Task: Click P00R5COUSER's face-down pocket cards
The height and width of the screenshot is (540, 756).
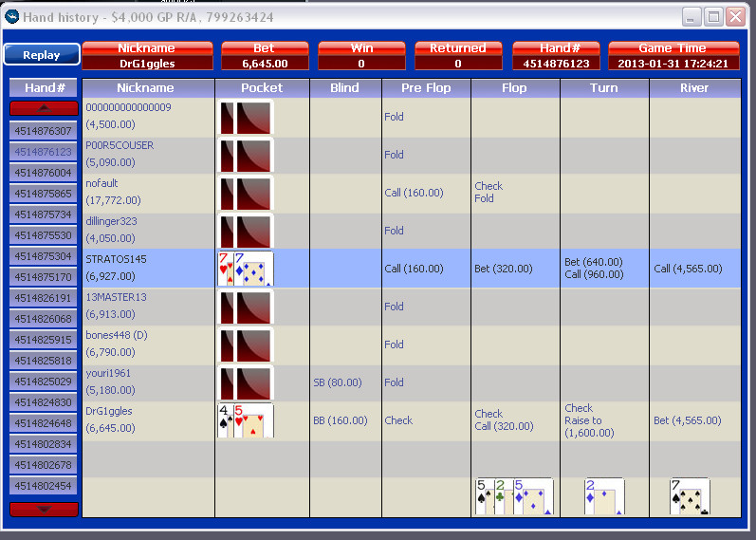Action: 246,155
